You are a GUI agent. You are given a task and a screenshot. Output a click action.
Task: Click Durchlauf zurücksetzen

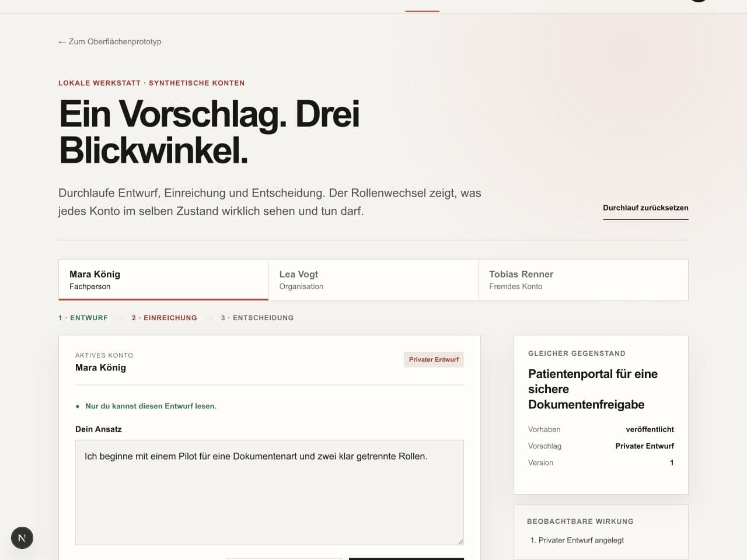tap(645, 208)
